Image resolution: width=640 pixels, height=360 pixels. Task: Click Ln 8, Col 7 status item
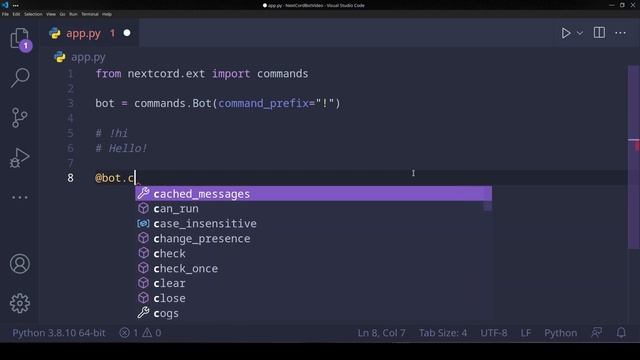(382, 333)
